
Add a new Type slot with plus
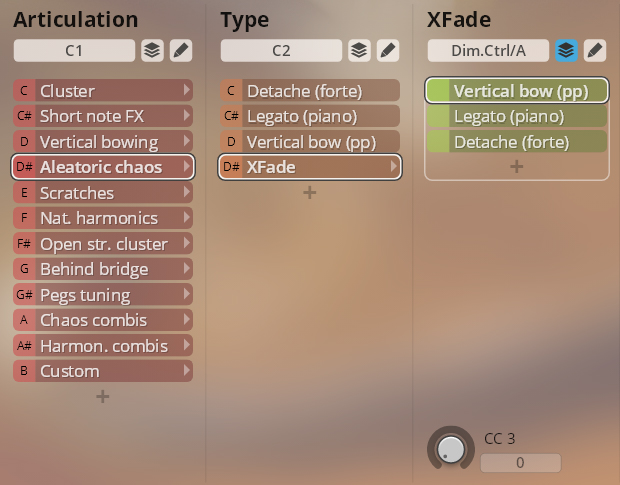pyautogui.click(x=310, y=192)
